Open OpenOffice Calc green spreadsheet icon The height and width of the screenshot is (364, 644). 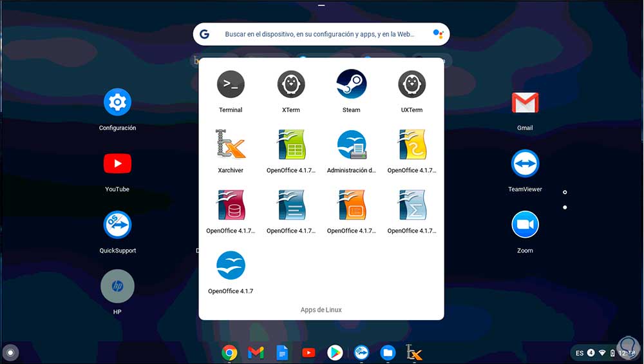291,144
